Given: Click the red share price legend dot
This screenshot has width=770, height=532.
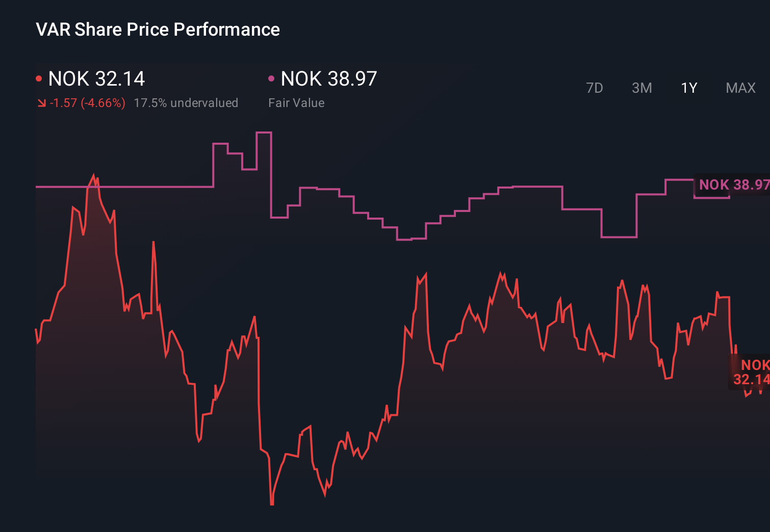Looking at the screenshot, I should 39,78.
